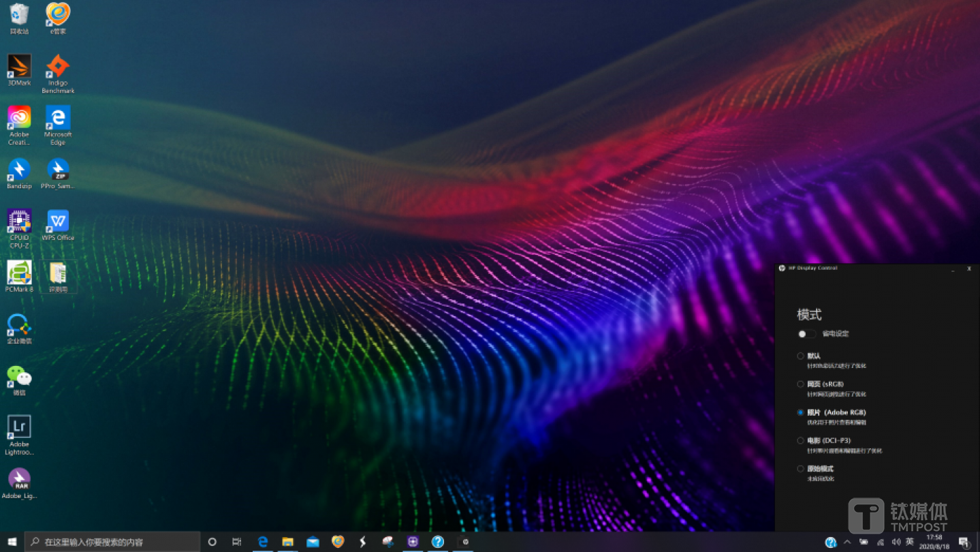Open File Explorer from the taskbar

[287, 542]
